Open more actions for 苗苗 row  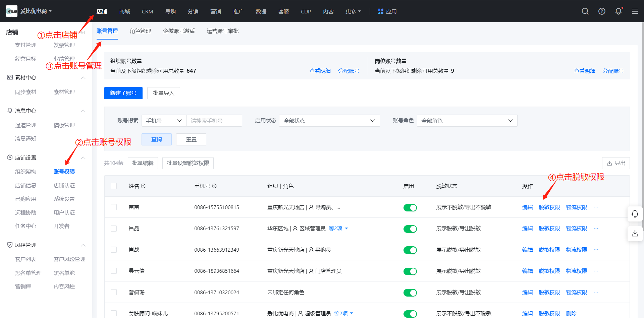tap(596, 207)
